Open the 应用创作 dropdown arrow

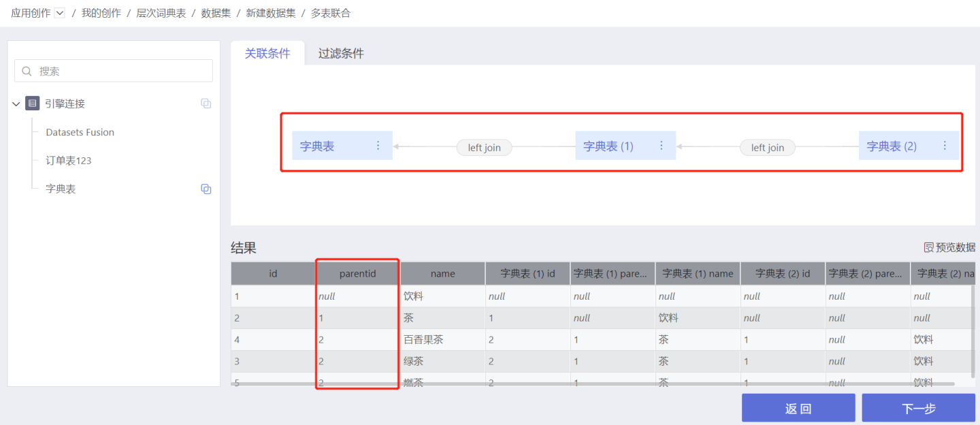[x=59, y=13]
